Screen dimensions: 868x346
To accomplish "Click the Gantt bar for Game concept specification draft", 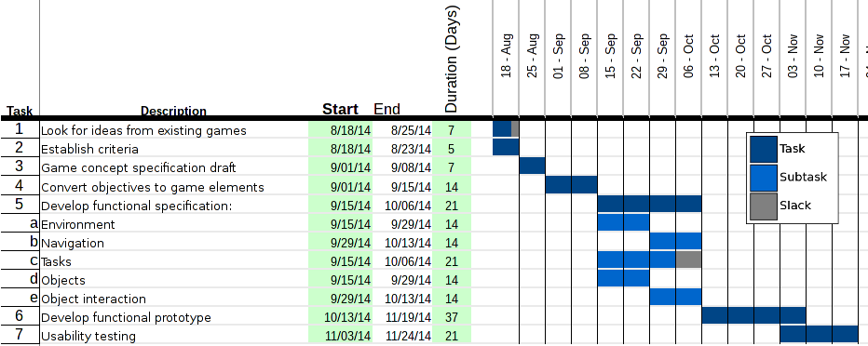I will [532, 166].
